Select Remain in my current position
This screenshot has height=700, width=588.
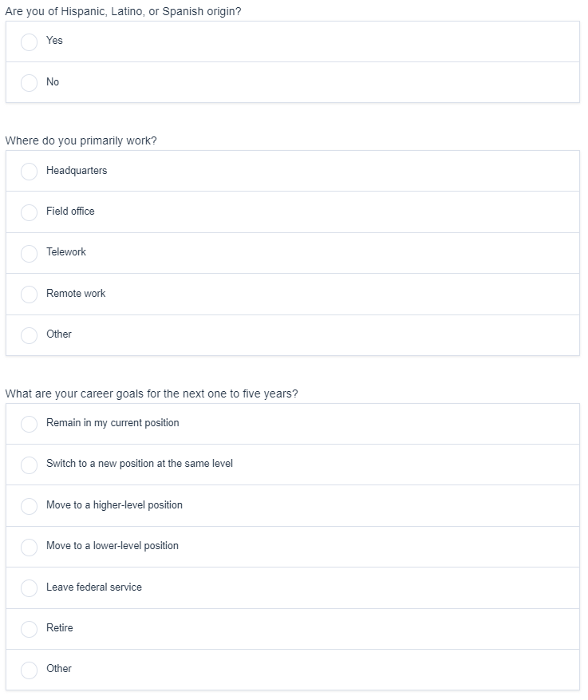30,424
